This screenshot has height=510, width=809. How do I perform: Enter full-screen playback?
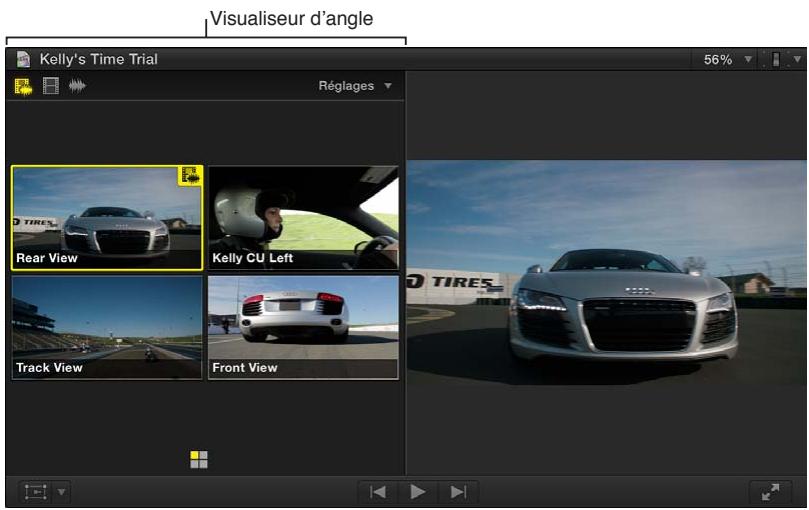(770, 492)
